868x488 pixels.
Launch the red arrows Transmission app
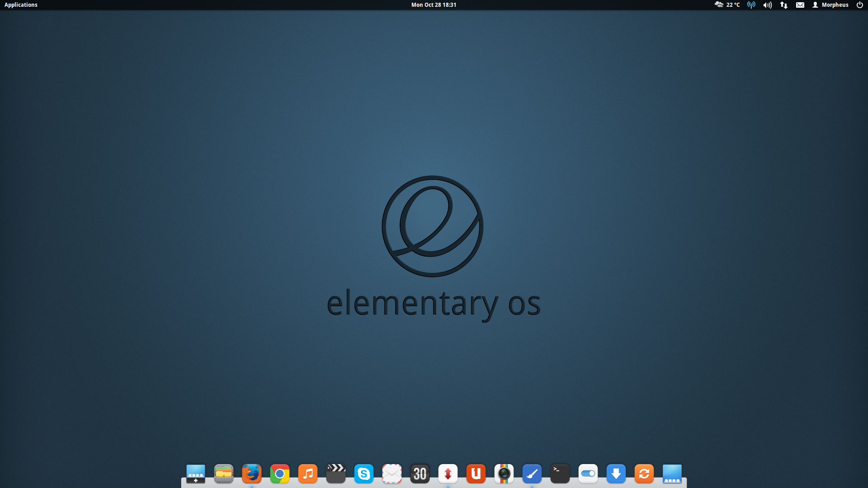(x=448, y=474)
